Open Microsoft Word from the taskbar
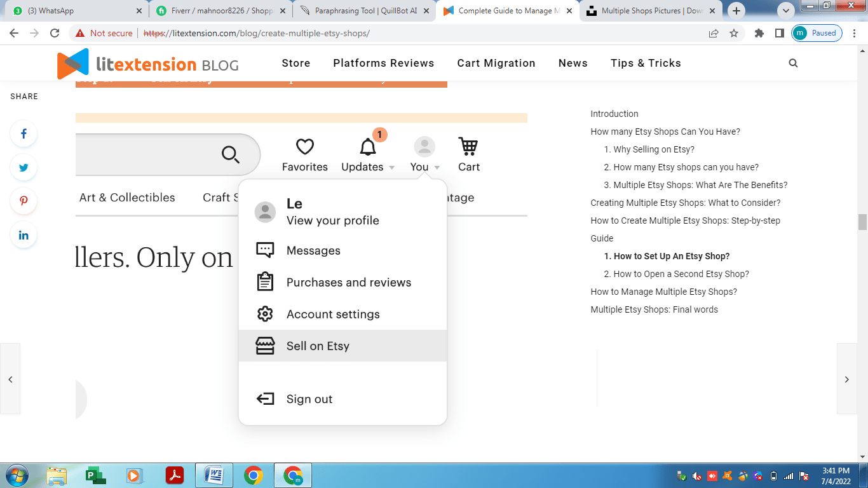 214,476
